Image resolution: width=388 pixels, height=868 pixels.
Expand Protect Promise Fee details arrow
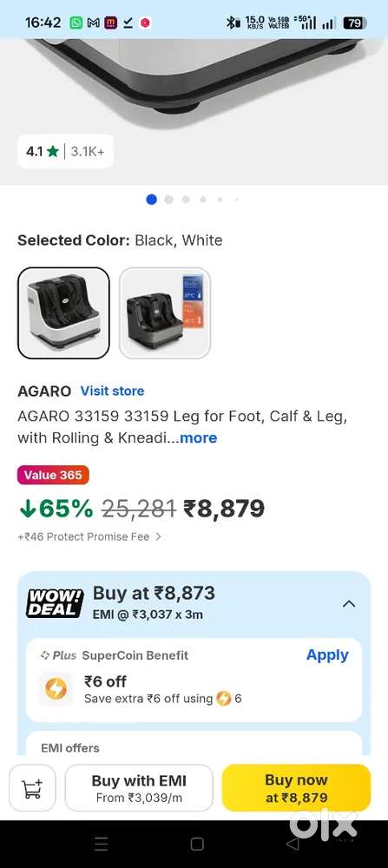[x=158, y=536]
